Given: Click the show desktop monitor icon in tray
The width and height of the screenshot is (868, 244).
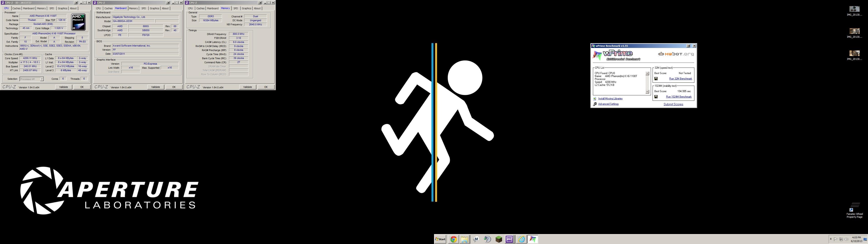Looking at the screenshot, I should 865,239.
